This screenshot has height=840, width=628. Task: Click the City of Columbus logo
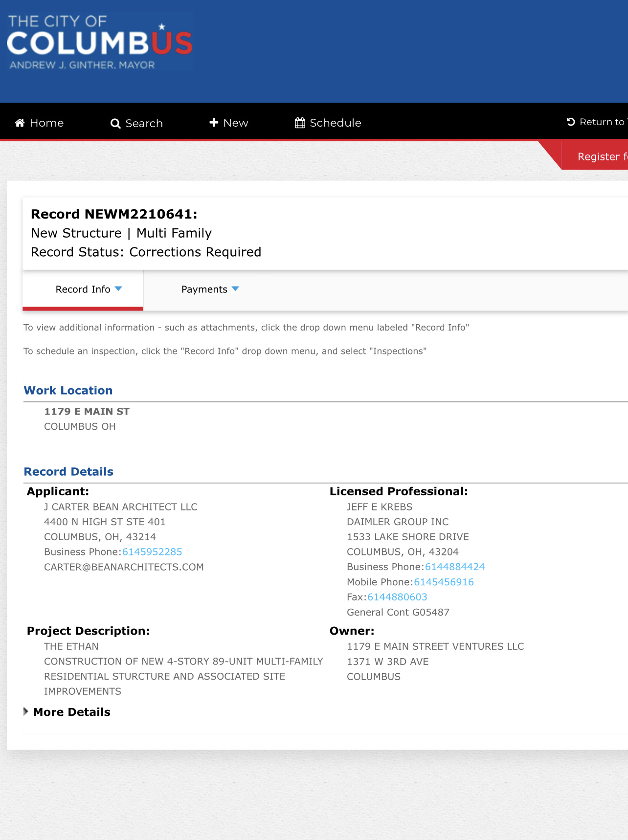click(x=100, y=43)
